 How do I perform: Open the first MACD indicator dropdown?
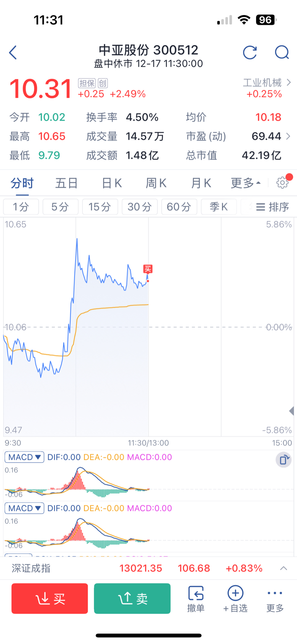[24, 457]
